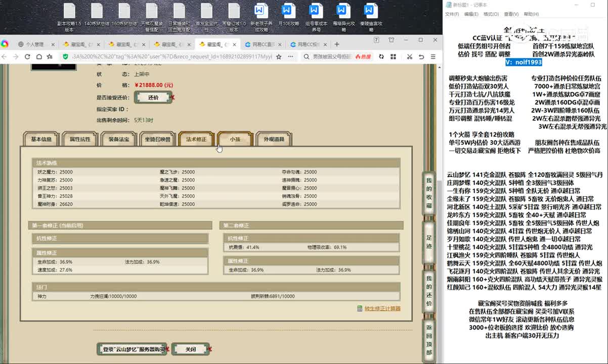Click highlighted text V: noif1993 in Notepad
This screenshot has width=608, height=364.
(x=524, y=62)
